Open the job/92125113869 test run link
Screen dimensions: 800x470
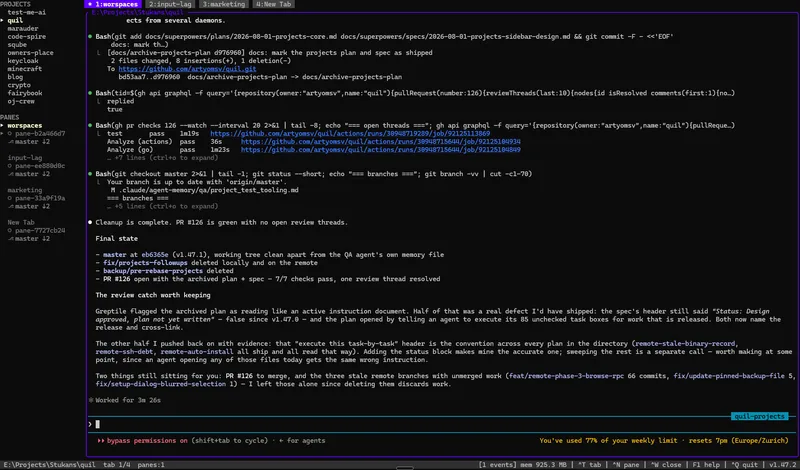click(350, 134)
